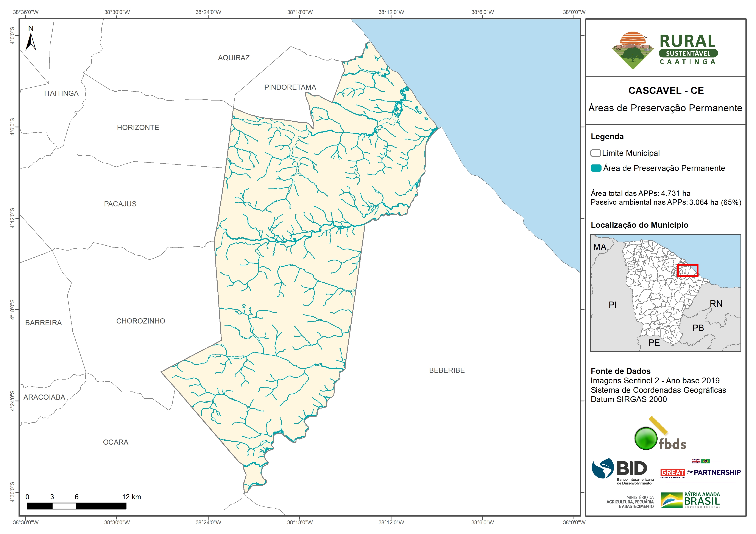Click the OCARA municipality label
Image resolution: width=756 pixels, height=534 pixels.
point(115,442)
